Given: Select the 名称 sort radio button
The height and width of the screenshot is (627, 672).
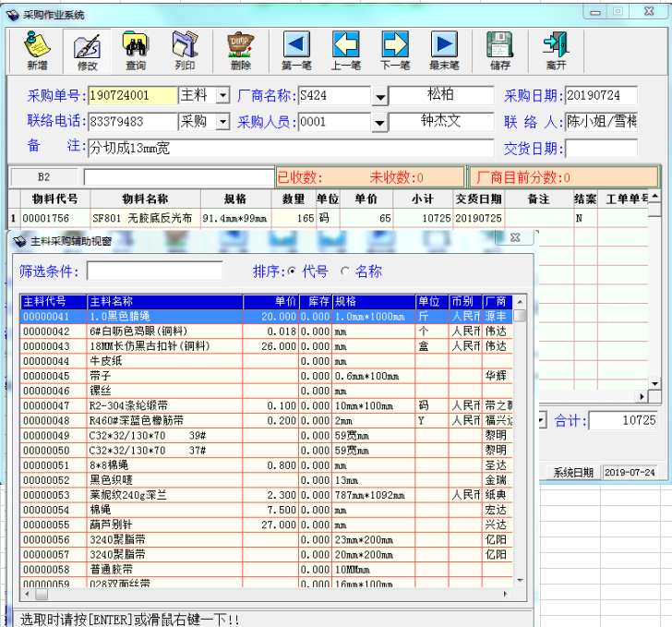Looking at the screenshot, I should pyautogui.click(x=346, y=271).
